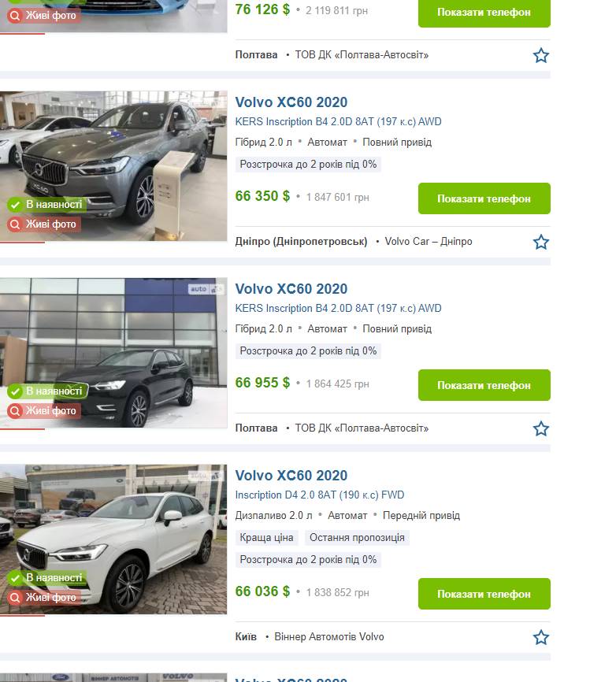This screenshot has height=682, width=616.
Task: Click the Остання пропозиція tag
Action: click(x=357, y=538)
